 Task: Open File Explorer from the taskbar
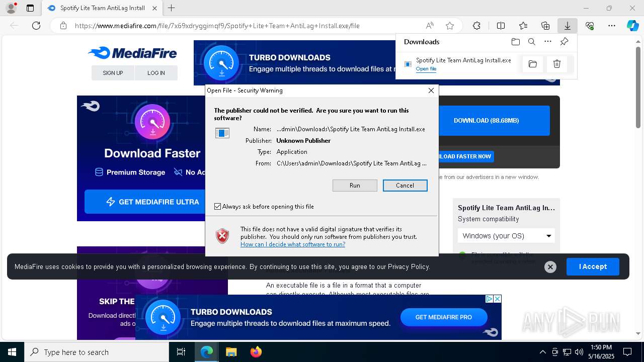coord(231,352)
